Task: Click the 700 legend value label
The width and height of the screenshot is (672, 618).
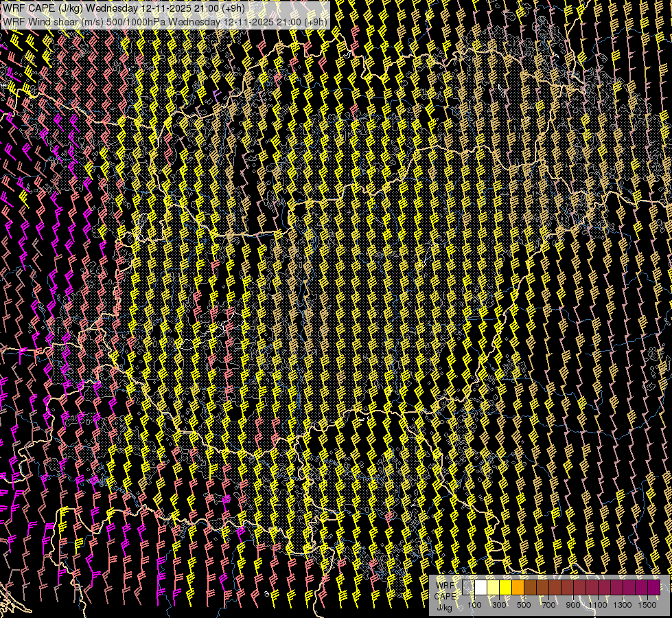Action: [x=548, y=605]
